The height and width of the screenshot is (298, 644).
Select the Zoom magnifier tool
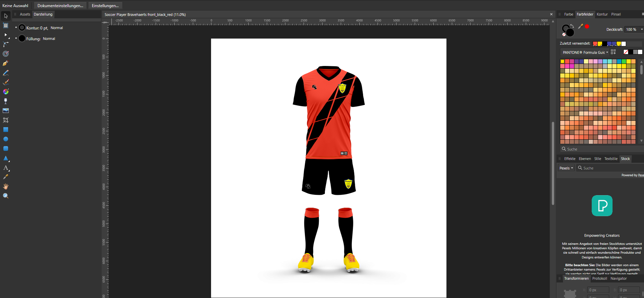pyautogui.click(x=6, y=196)
